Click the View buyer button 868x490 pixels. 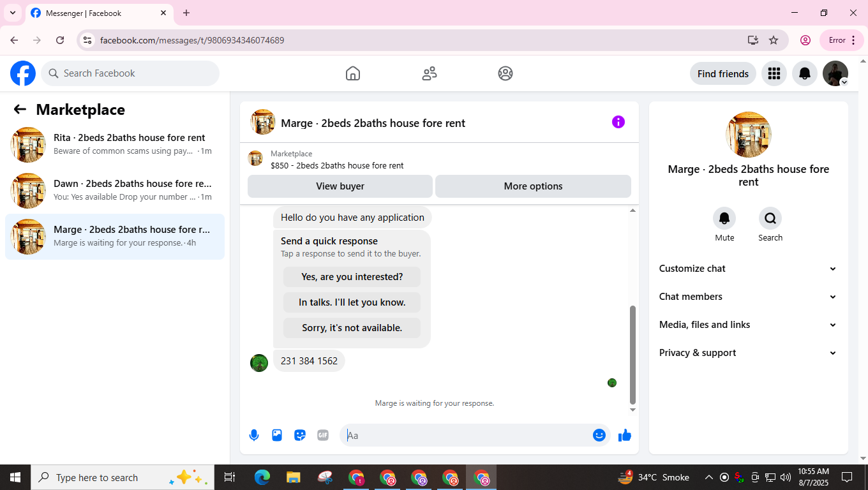[340, 186]
